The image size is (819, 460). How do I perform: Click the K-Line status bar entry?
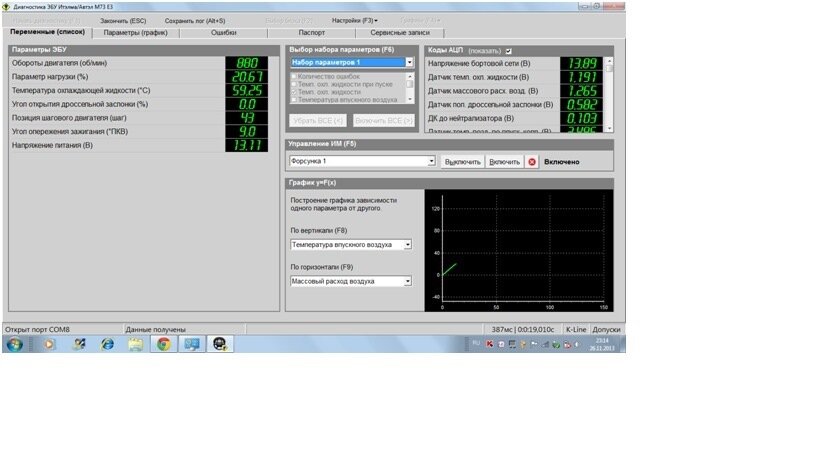[x=576, y=329]
